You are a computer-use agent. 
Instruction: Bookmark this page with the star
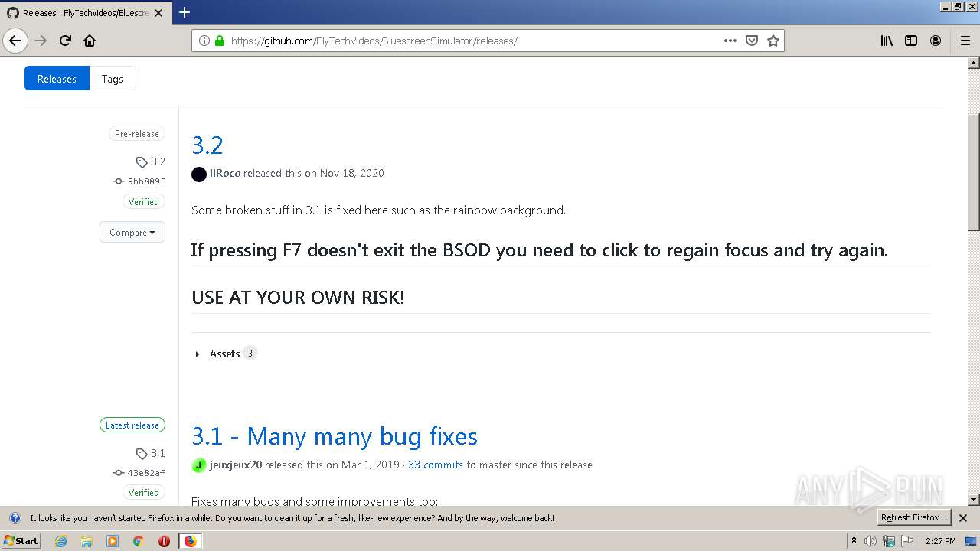773,41
